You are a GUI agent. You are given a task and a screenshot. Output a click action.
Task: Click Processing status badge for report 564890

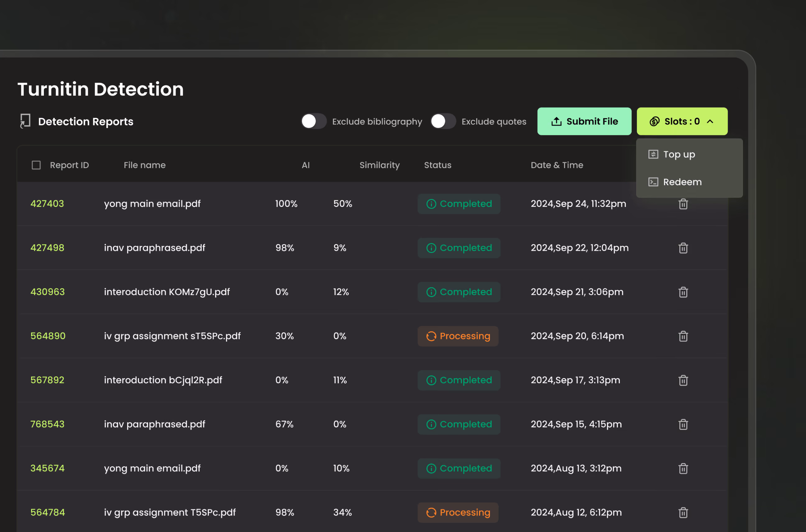click(x=458, y=336)
